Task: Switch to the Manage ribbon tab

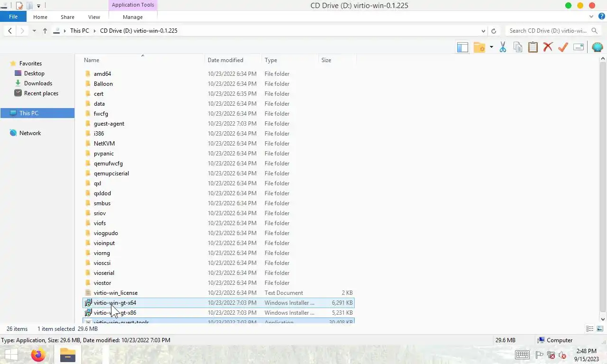Action: (133, 17)
